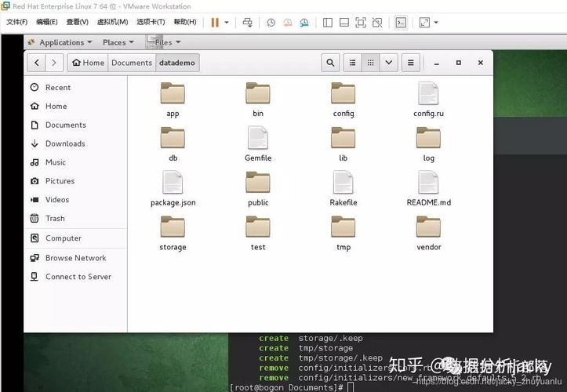Screen dimensions: 567x392
Task: Open the snapshot manager
Action: point(304,23)
